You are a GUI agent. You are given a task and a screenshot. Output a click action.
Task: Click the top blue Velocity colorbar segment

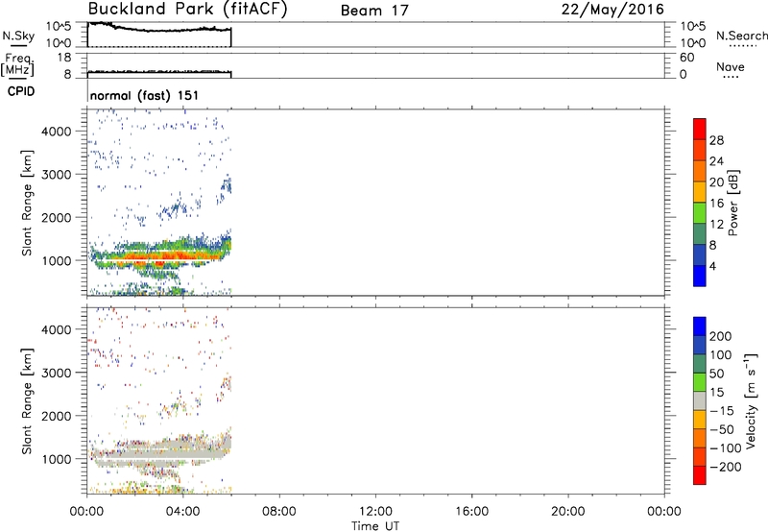(x=700, y=326)
